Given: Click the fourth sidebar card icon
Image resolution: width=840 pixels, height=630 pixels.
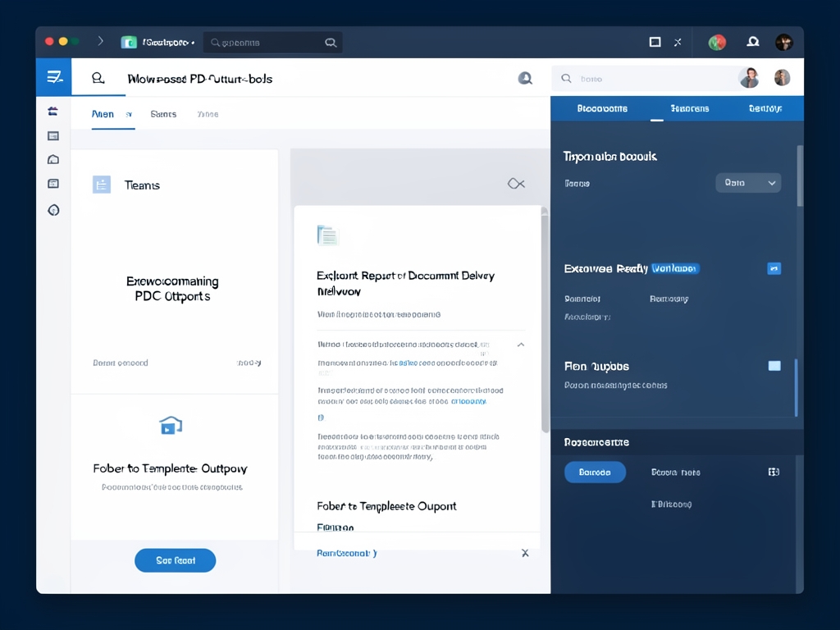Looking at the screenshot, I should coord(53,184).
